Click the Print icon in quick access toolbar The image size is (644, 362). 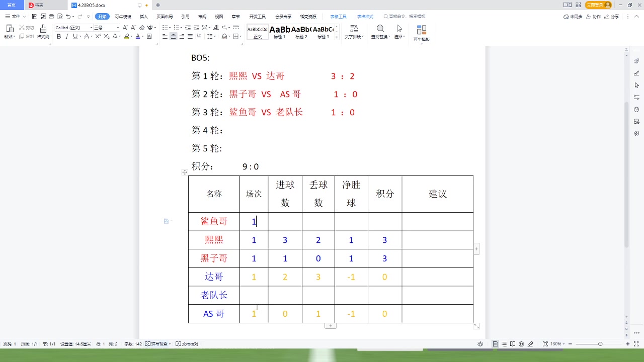pos(51,17)
